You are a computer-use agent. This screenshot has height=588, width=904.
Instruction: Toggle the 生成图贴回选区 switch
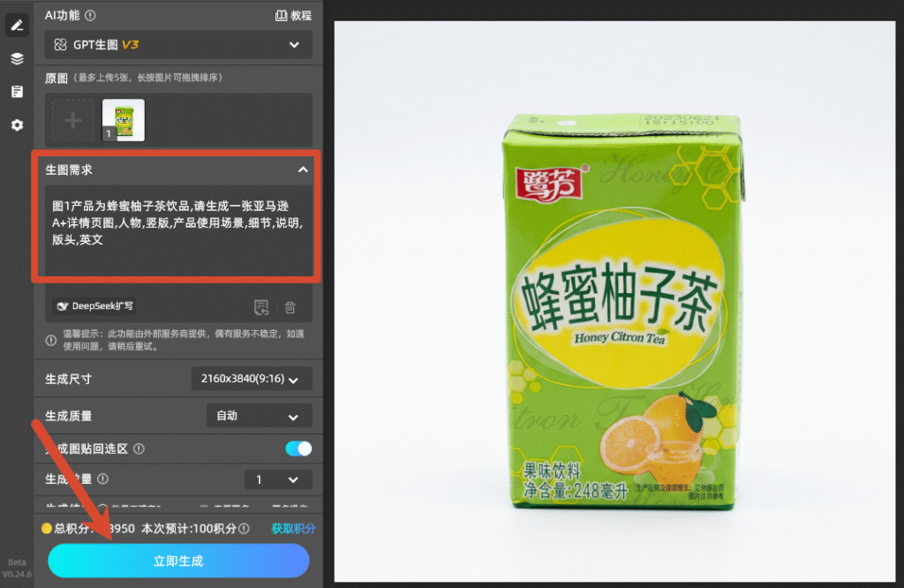tap(298, 449)
